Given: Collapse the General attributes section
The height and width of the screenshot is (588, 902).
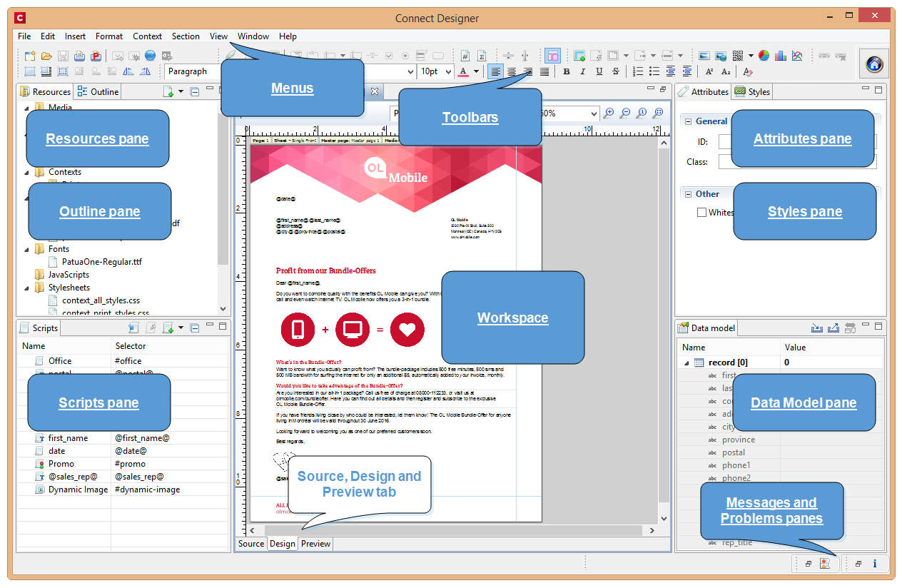Looking at the screenshot, I should click(x=687, y=121).
